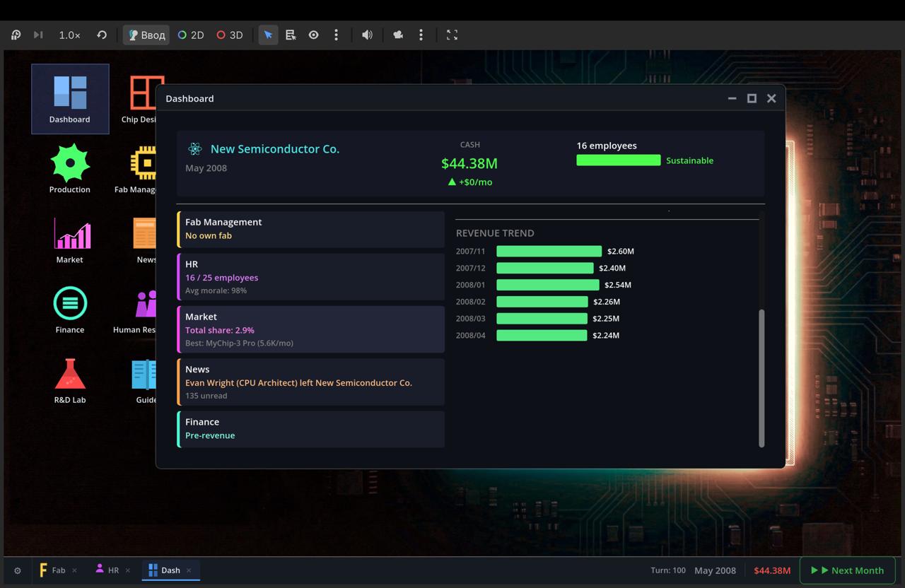Click the REVENUE TREND heading
Screen dimensions: 905x588
(x=495, y=233)
